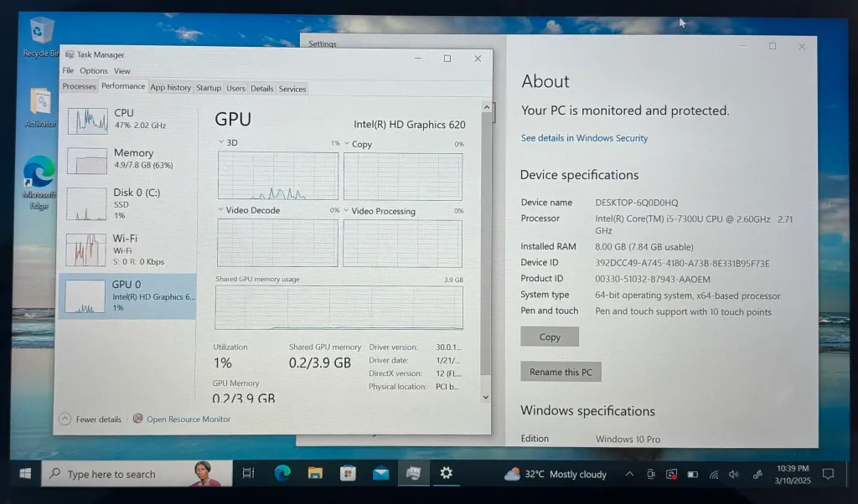Open the Mail app in the taskbar
The height and width of the screenshot is (504, 858).
pos(380,473)
